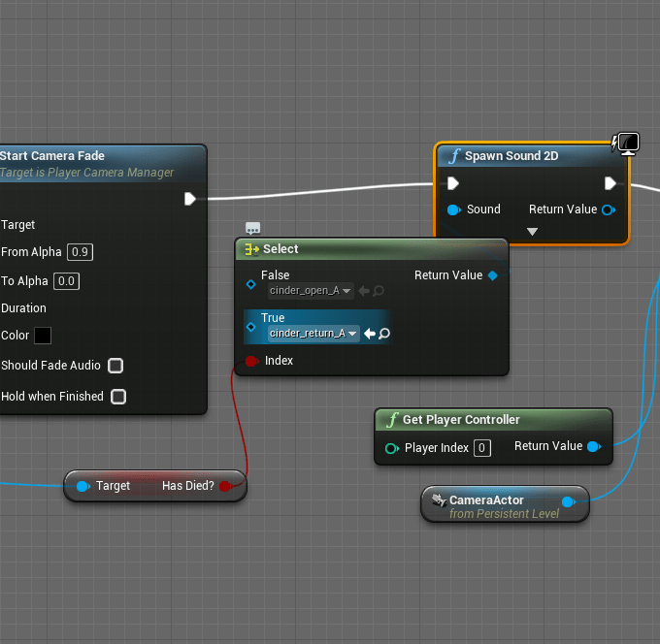Use selected asset arrow for True pin
This screenshot has width=660, height=644.
pos(370,334)
